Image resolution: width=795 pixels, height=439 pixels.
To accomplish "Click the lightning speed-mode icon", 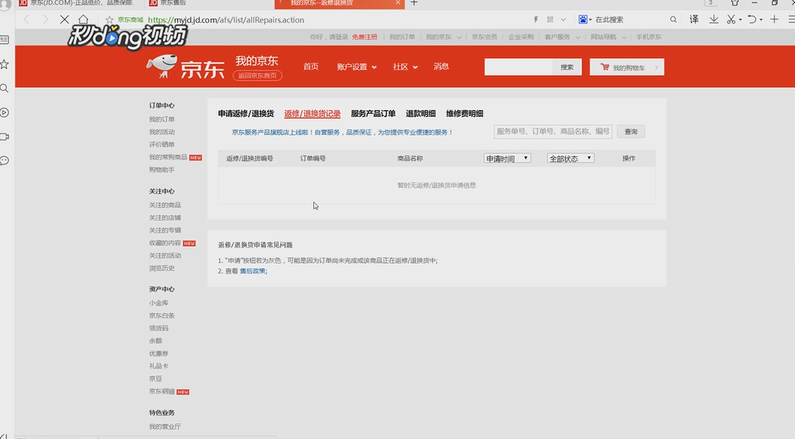I will (535, 19).
